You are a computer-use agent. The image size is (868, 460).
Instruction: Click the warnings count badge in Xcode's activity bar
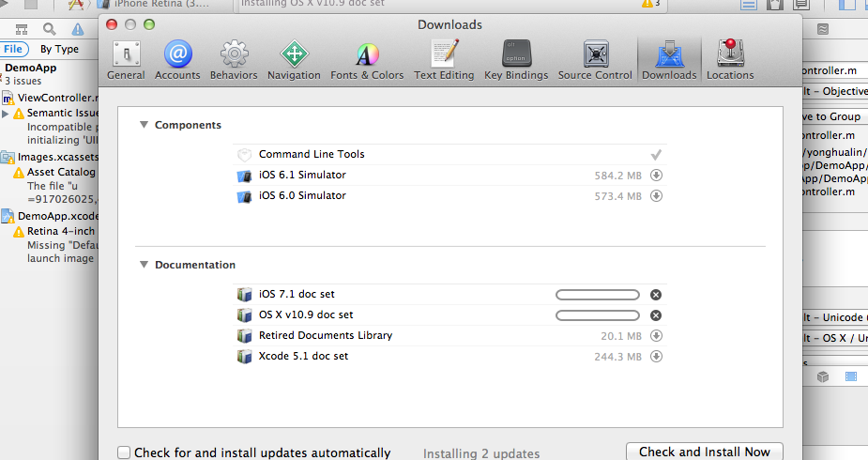click(650, 4)
